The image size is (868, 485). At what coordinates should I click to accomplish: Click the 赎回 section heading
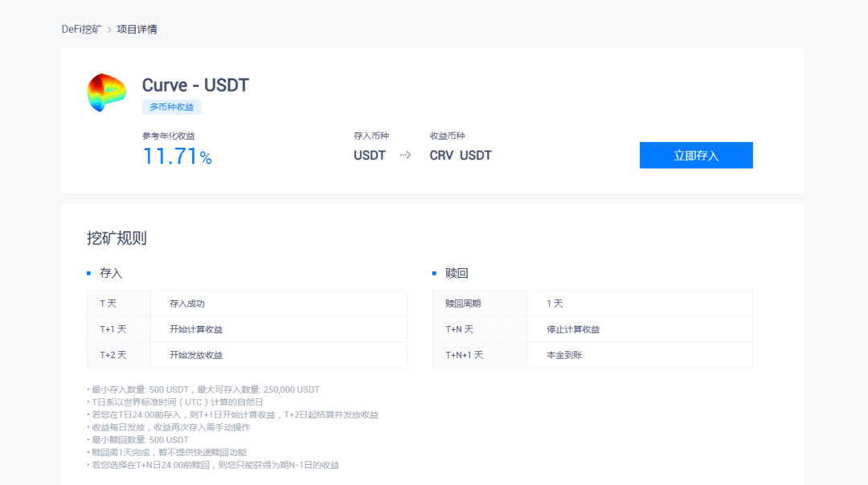(x=457, y=273)
